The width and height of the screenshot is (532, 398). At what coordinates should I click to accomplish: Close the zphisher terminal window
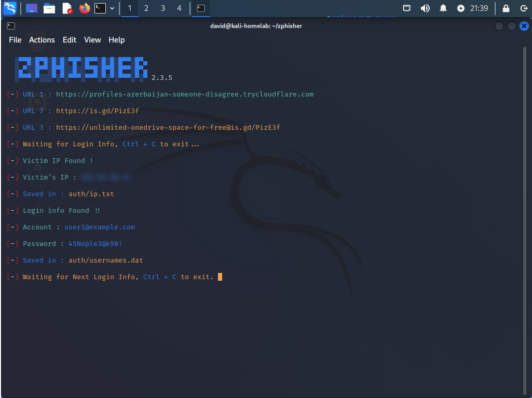524,26
